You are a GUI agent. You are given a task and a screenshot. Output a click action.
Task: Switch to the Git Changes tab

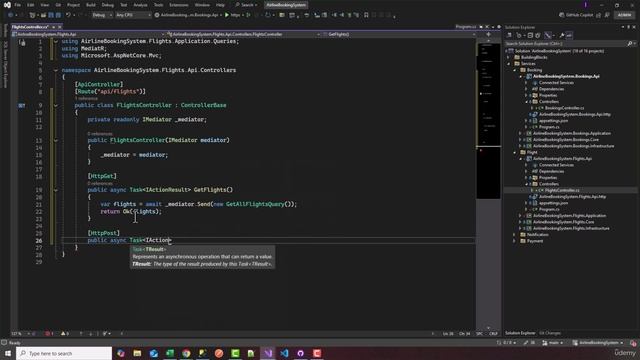550,333
